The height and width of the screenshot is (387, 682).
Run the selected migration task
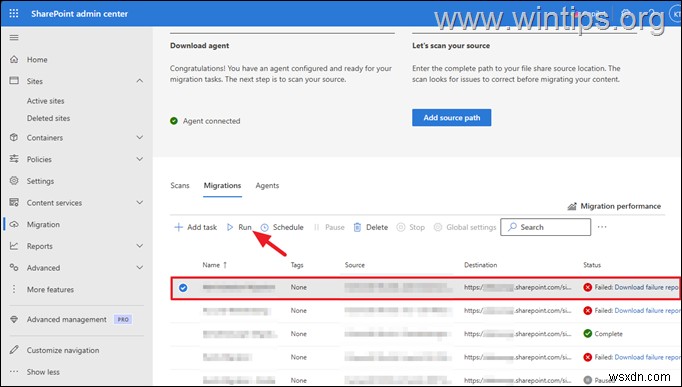(x=239, y=227)
